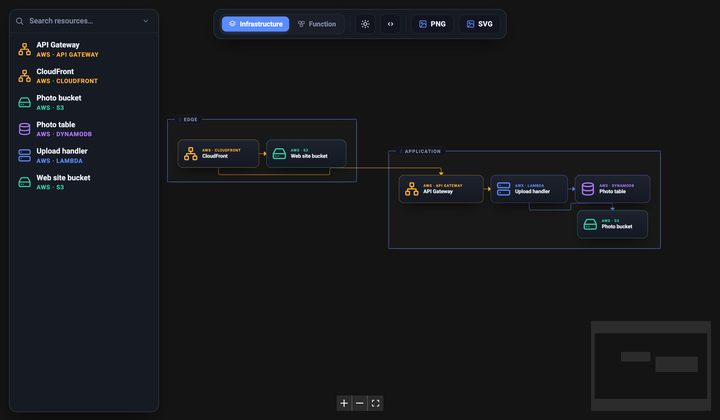This screenshot has height=420, width=720.
Task: Select Photo table in resource list
Action: pyautogui.click(x=84, y=129)
